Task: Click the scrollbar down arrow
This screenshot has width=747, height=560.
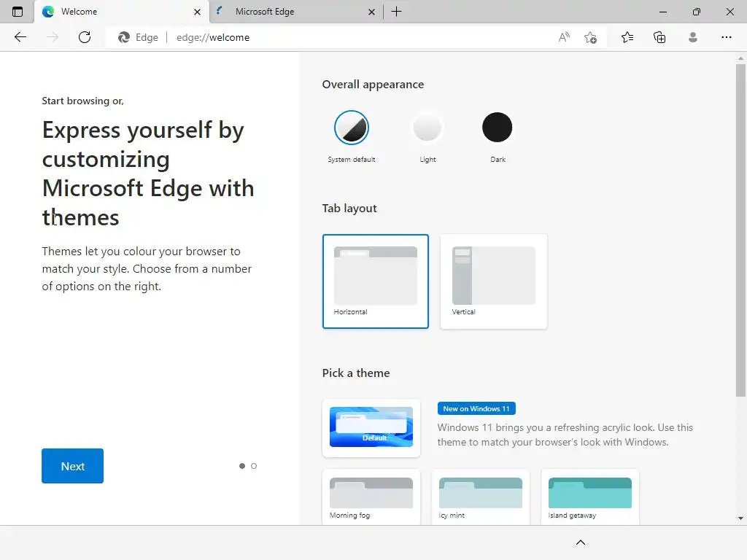Action: click(740, 518)
